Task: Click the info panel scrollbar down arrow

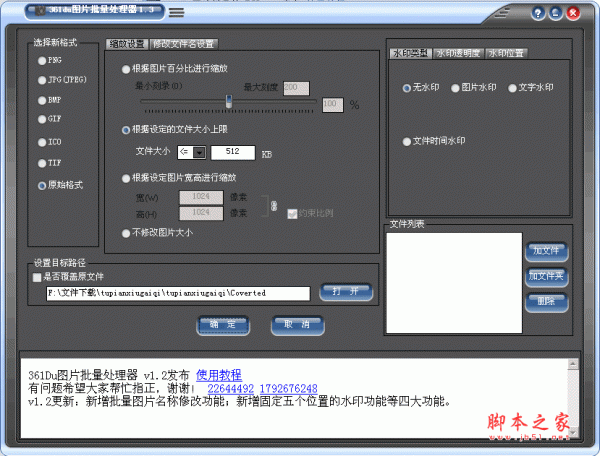Action: [x=573, y=433]
